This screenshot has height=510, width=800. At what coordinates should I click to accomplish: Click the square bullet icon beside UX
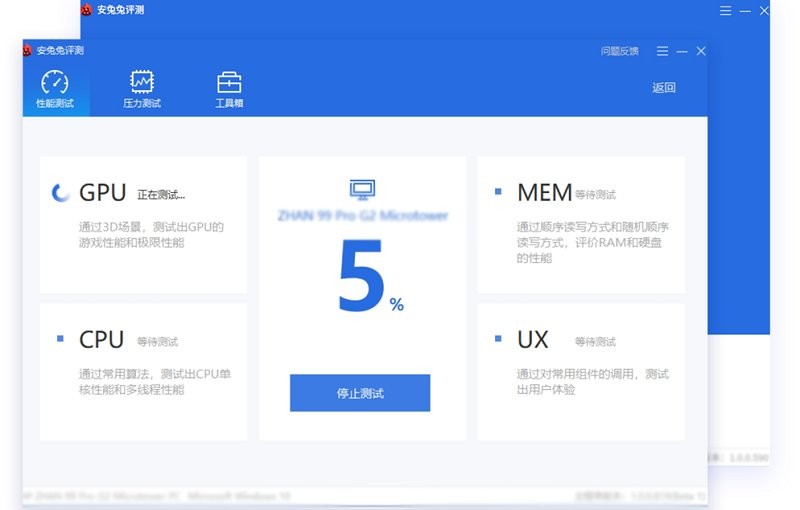click(x=498, y=338)
